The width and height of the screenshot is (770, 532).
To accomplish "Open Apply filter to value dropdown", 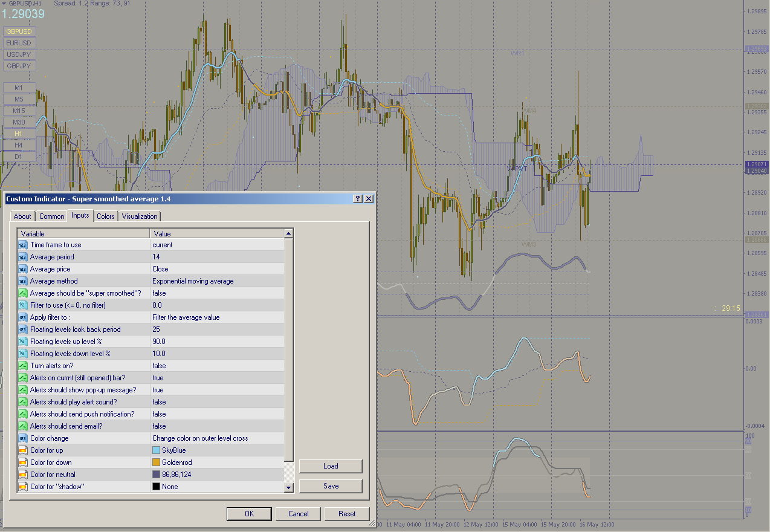I will click(217, 317).
